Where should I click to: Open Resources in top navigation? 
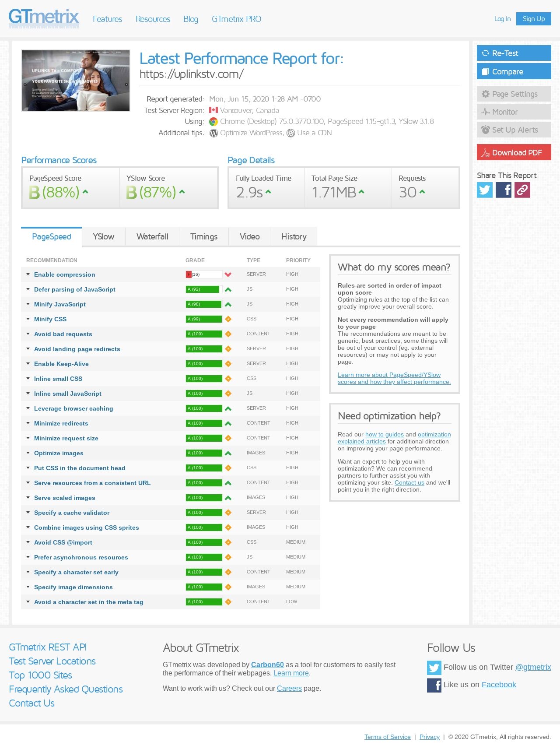(x=153, y=19)
